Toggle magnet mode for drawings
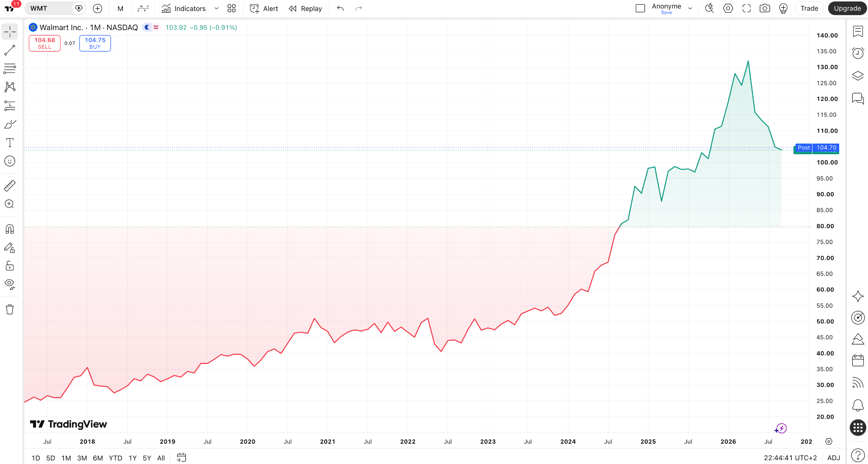 [x=10, y=229]
